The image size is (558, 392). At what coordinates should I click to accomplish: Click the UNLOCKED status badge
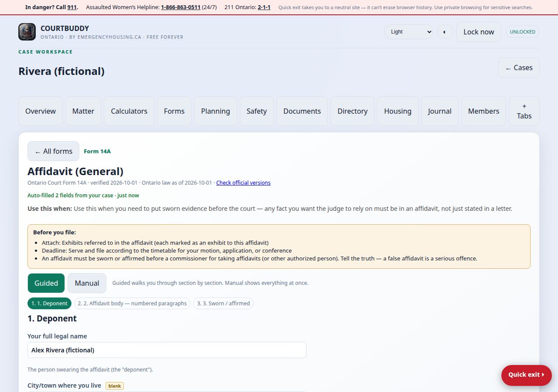pos(522,32)
